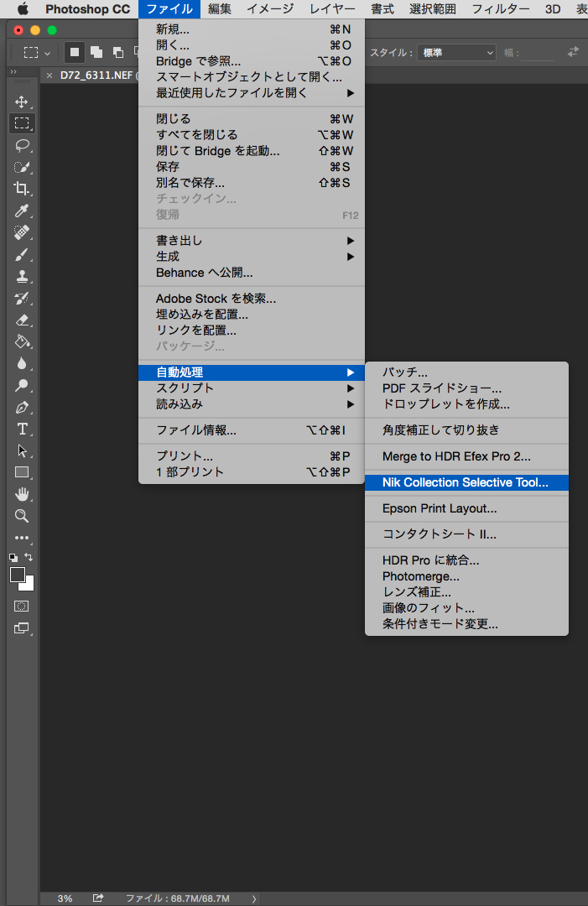Open the レイヤー menu
The image size is (588, 906).
point(332,8)
